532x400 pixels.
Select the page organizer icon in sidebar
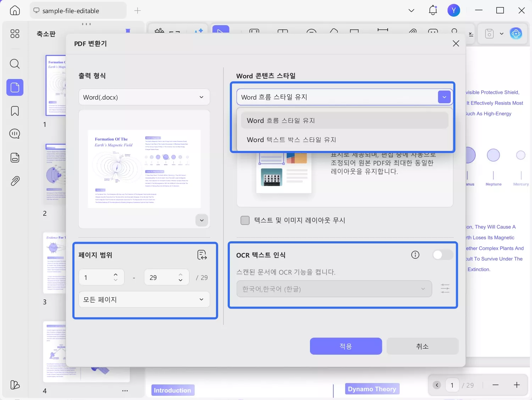15,157
